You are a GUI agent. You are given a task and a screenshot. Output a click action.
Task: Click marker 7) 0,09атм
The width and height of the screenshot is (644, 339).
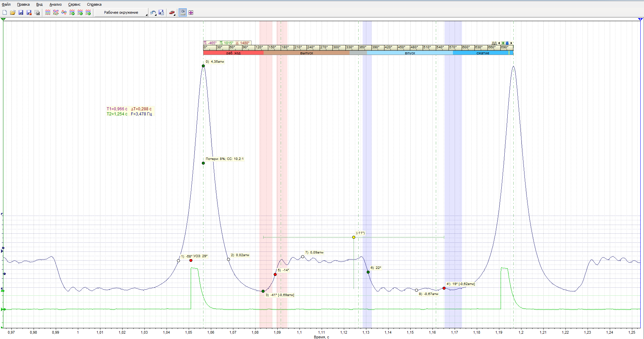(303, 257)
